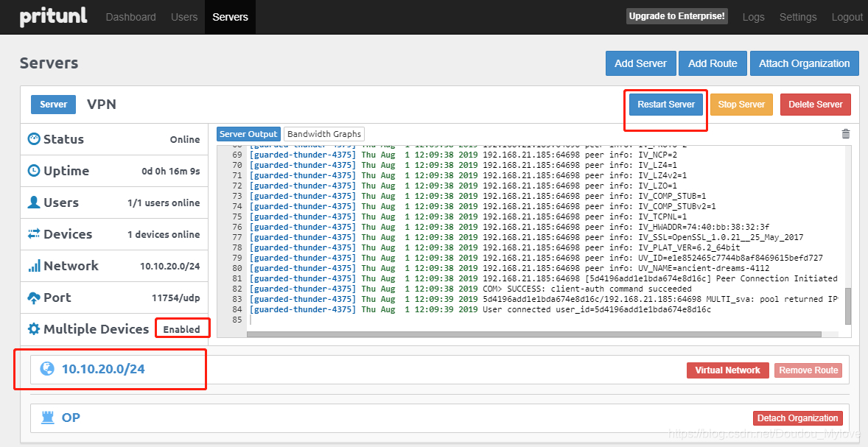Open the 10.10.20.0/24 route entry

(x=103, y=369)
